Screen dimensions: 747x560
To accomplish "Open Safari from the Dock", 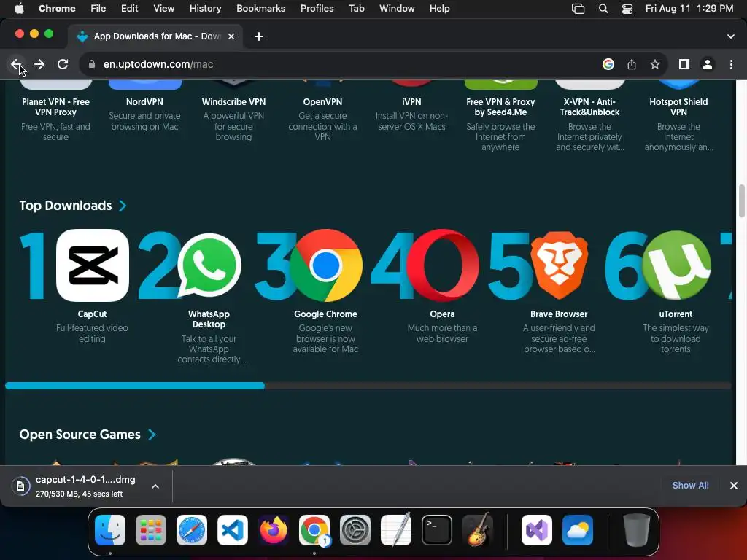I will pyautogui.click(x=192, y=530).
